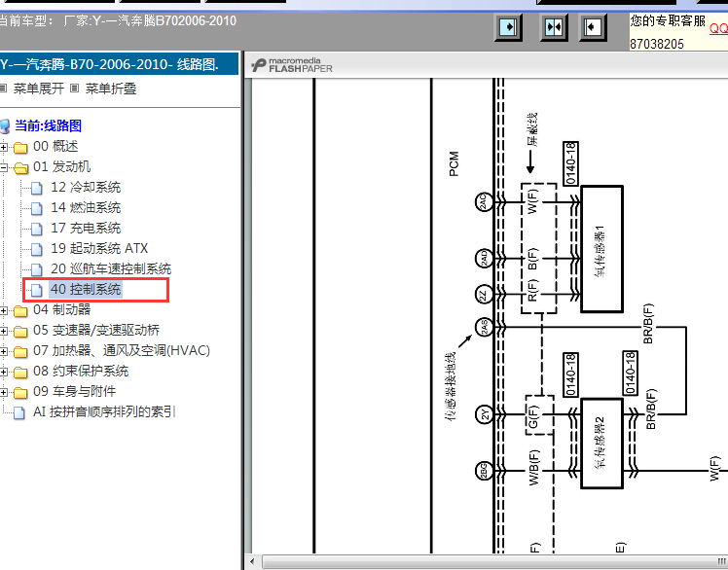
Task: Click the horizontal scrollbar track
Action: click(x=494, y=561)
